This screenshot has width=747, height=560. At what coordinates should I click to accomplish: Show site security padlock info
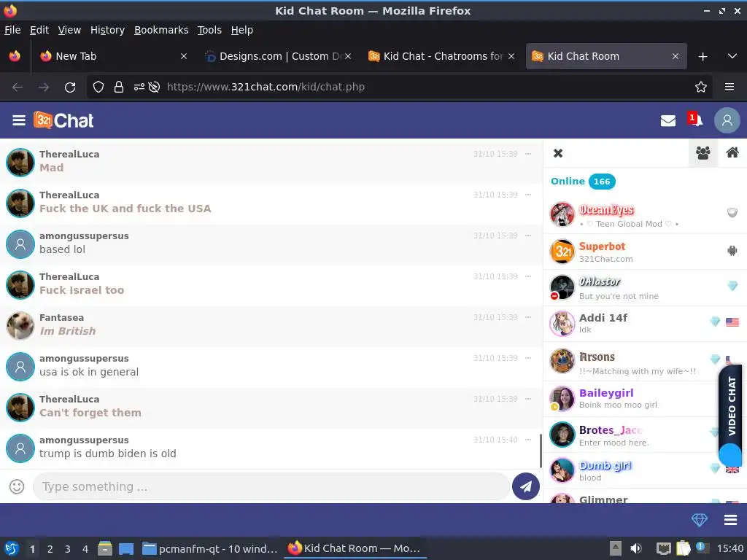[119, 87]
